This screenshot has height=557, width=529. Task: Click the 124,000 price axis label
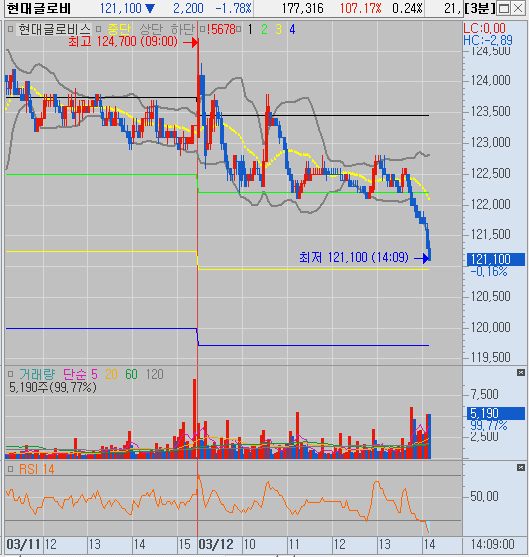click(491, 81)
